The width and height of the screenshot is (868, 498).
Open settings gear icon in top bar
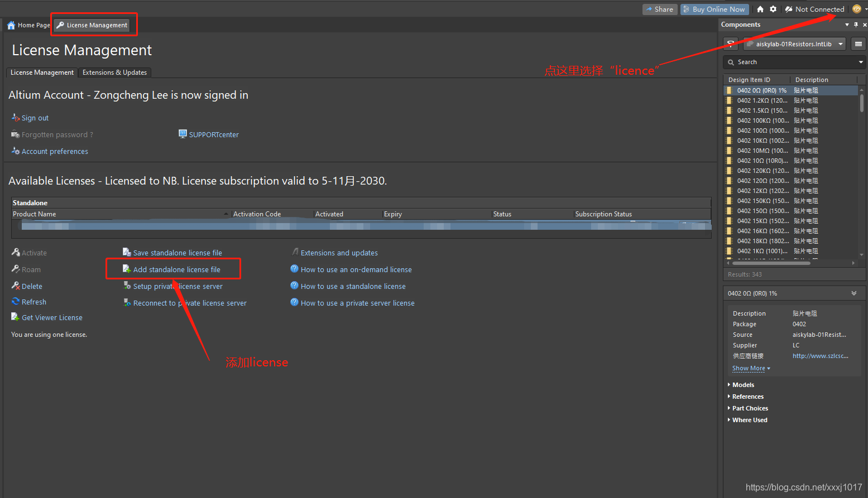click(x=773, y=9)
